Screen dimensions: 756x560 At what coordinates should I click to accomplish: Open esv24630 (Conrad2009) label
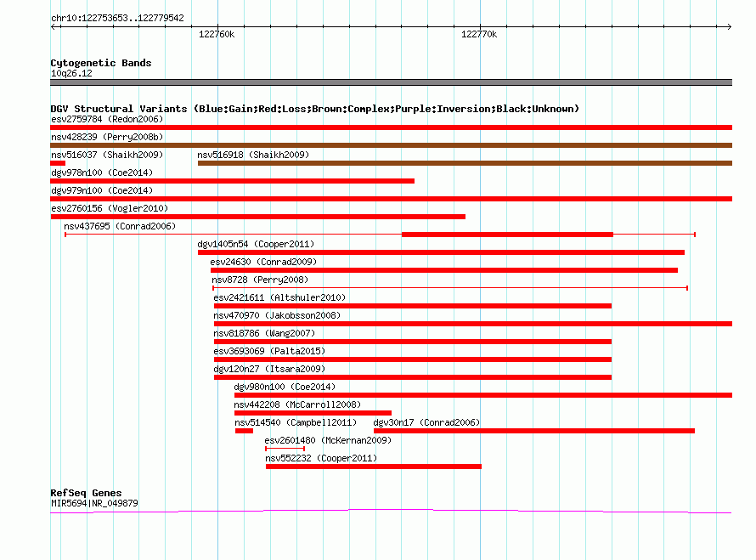(x=263, y=262)
